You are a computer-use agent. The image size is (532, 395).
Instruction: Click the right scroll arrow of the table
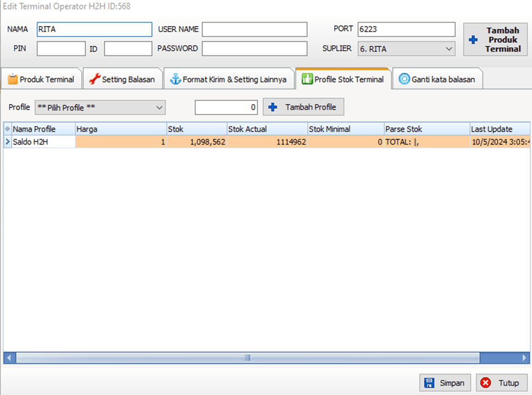(x=525, y=358)
